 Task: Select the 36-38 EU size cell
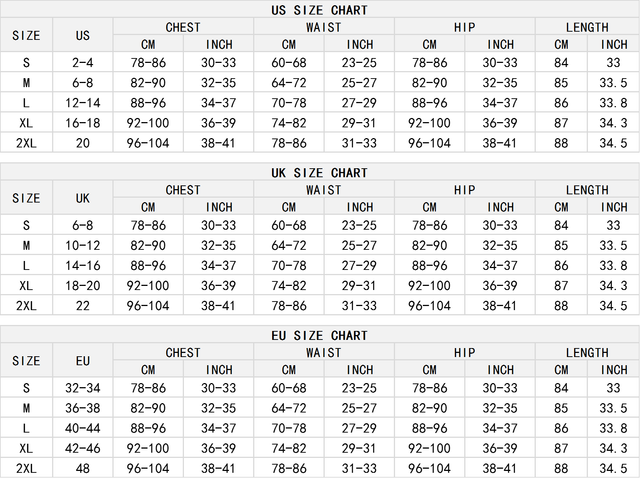(x=83, y=408)
